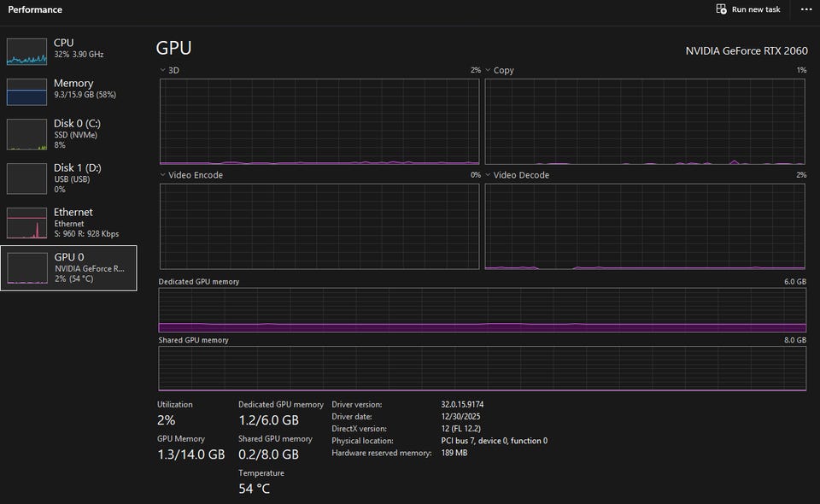Click the Dedicated GPU memory graph
The width and height of the screenshot is (820, 504).
click(482, 310)
